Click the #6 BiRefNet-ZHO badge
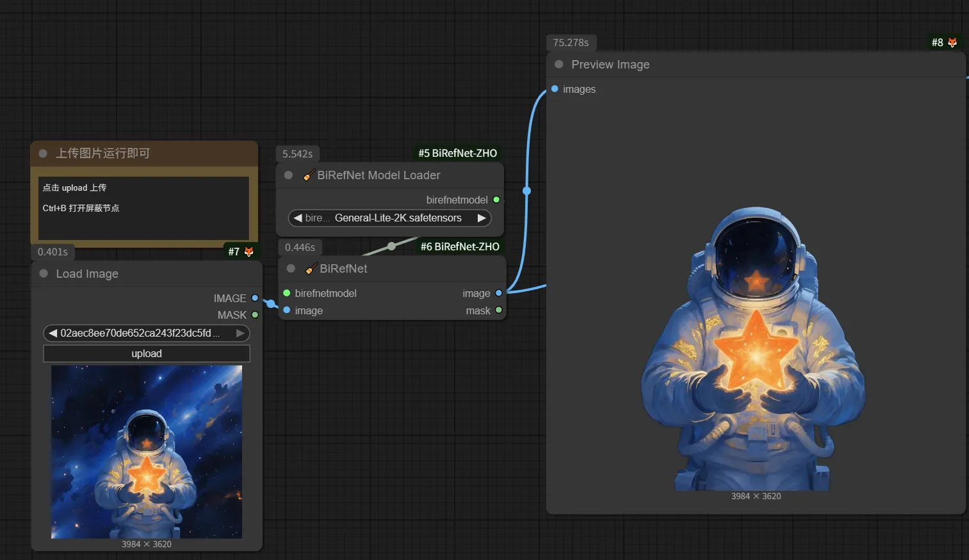 (x=460, y=247)
